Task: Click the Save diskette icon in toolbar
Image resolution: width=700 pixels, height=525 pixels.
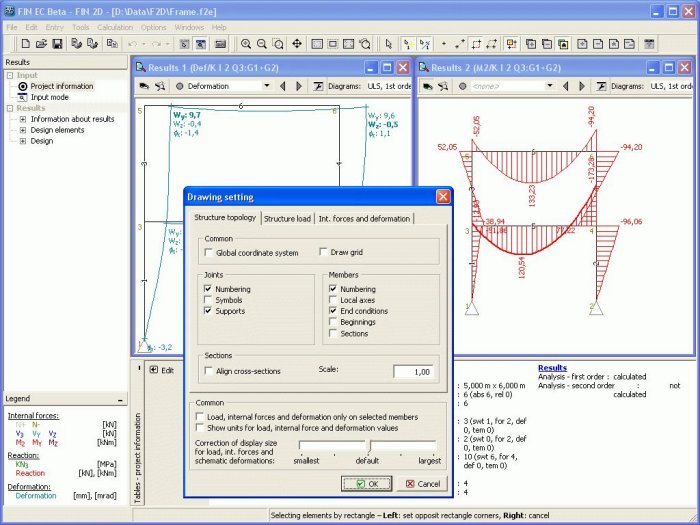Action: (57, 44)
